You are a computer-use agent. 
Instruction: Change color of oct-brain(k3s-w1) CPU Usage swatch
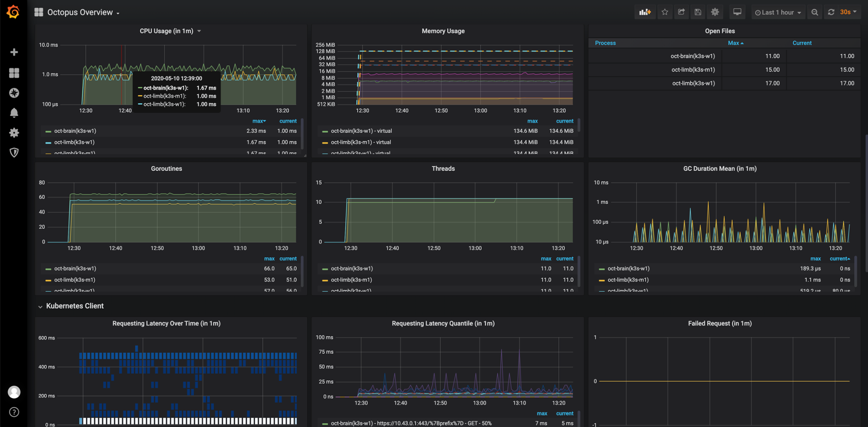pyautogui.click(x=48, y=132)
